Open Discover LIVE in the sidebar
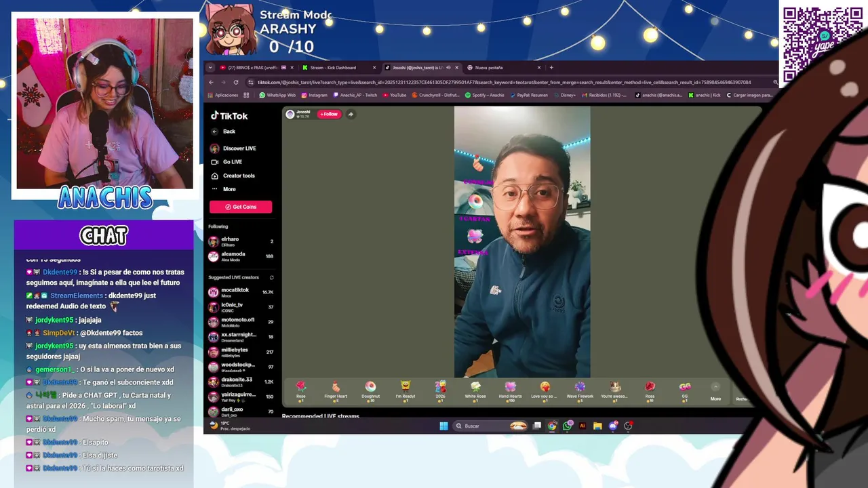The height and width of the screenshot is (488, 868). pyautogui.click(x=233, y=148)
